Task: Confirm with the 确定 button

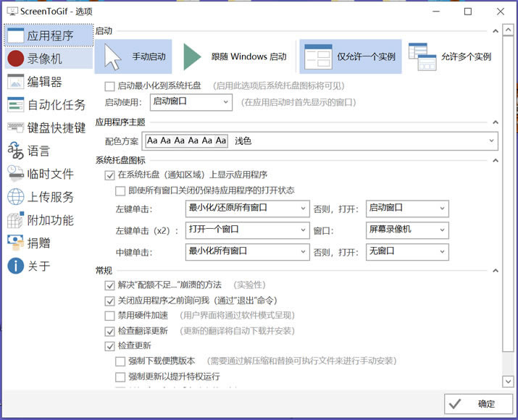Action: pyautogui.click(x=478, y=403)
